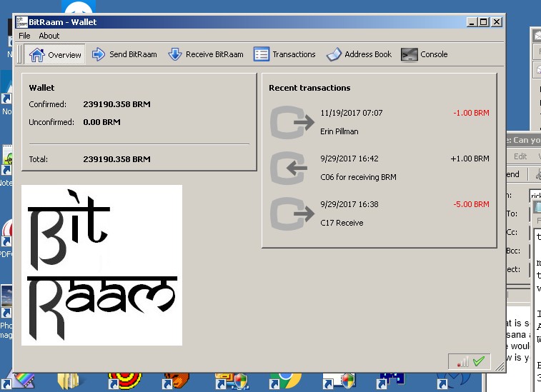The image size is (541, 392).
Task: Launch the Console terminal icon
Action: click(x=409, y=54)
